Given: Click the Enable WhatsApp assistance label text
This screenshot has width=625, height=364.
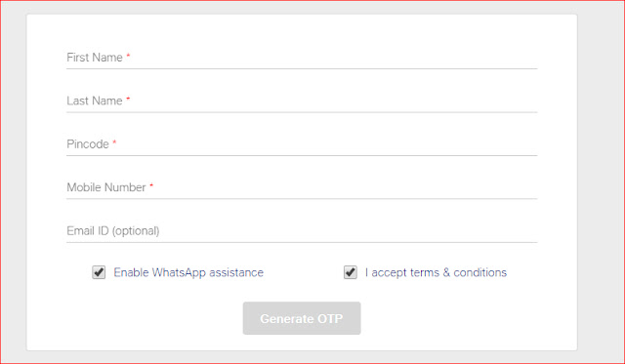Looking at the screenshot, I should click(188, 272).
